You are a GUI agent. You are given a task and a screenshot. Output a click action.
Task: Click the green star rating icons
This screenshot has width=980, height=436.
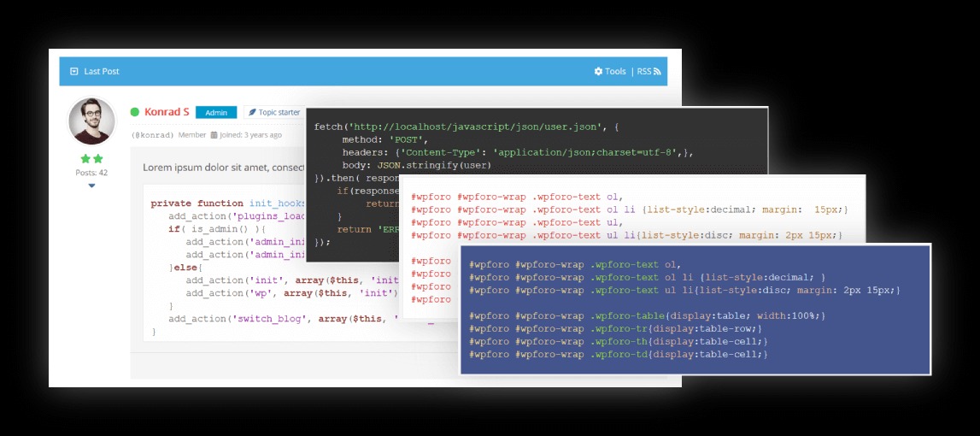pos(91,159)
